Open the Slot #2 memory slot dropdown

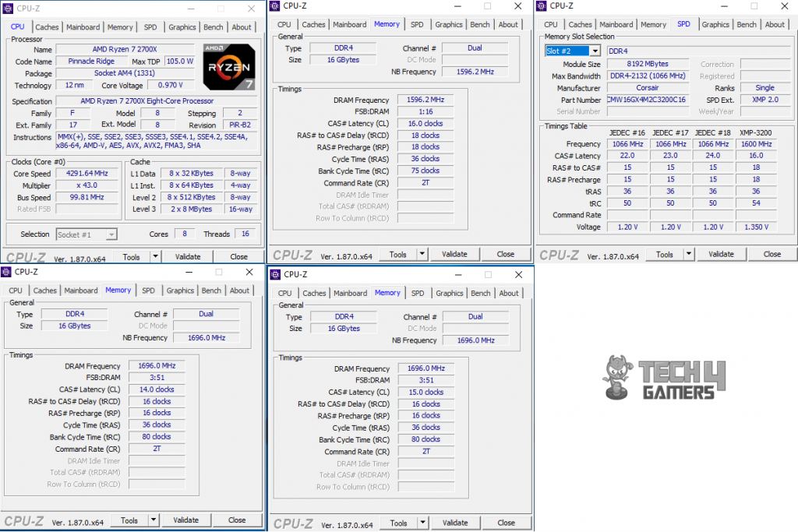click(x=595, y=51)
